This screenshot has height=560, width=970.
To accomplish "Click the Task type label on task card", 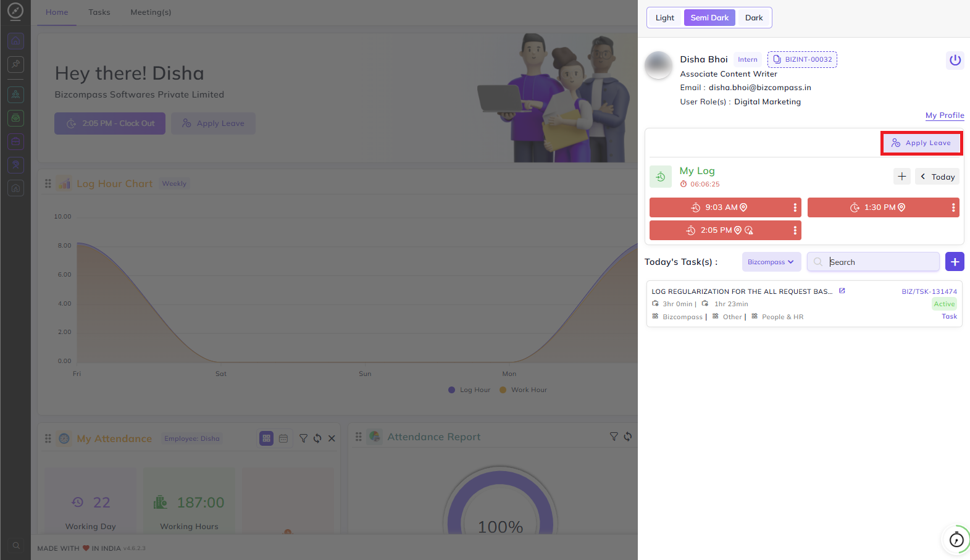I will click(949, 317).
